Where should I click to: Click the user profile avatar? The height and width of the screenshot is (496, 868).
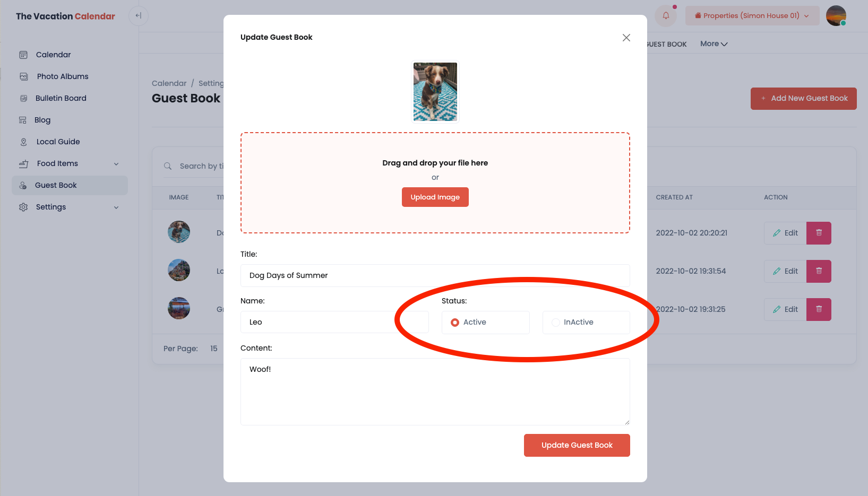(x=836, y=15)
